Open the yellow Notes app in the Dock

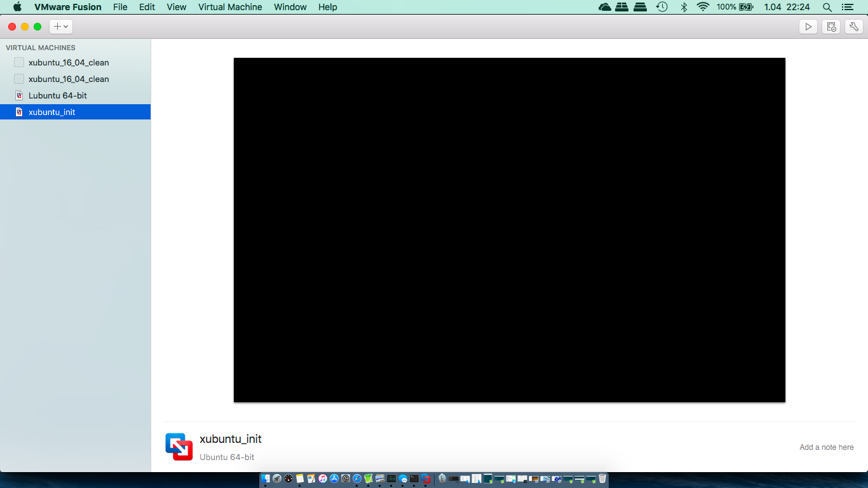click(x=300, y=478)
